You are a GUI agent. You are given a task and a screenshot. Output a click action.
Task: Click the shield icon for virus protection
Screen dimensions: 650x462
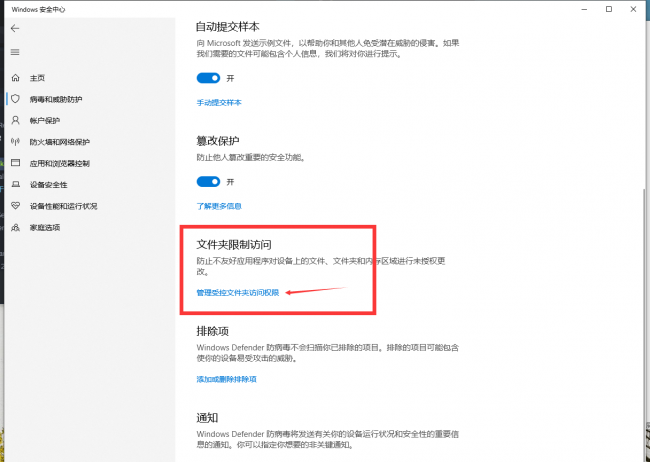click(x=15, y=99)
